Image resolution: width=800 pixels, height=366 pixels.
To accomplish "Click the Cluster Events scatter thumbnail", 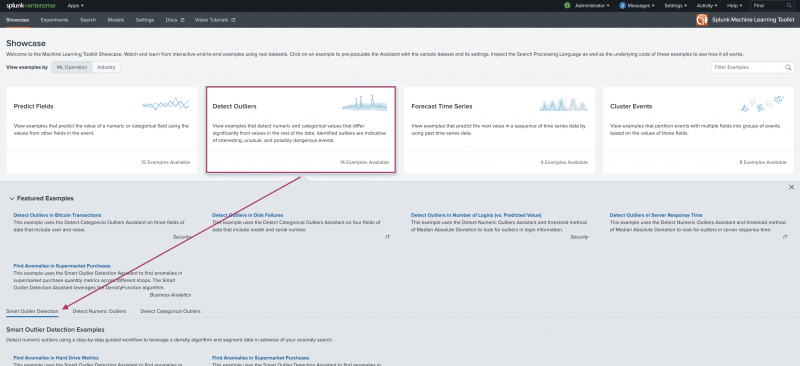I will 762,104.
